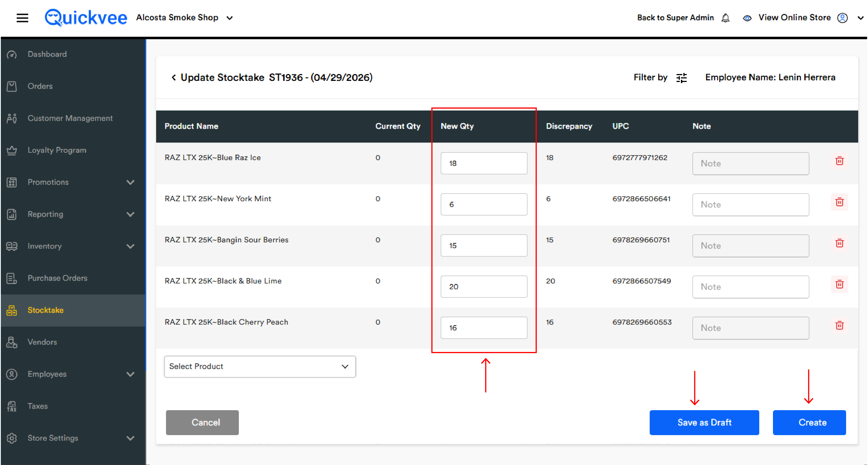The height and width of the screenshot is (465, 868).
Task: Click the Reporting chart icon
Action: coord(12,214)
